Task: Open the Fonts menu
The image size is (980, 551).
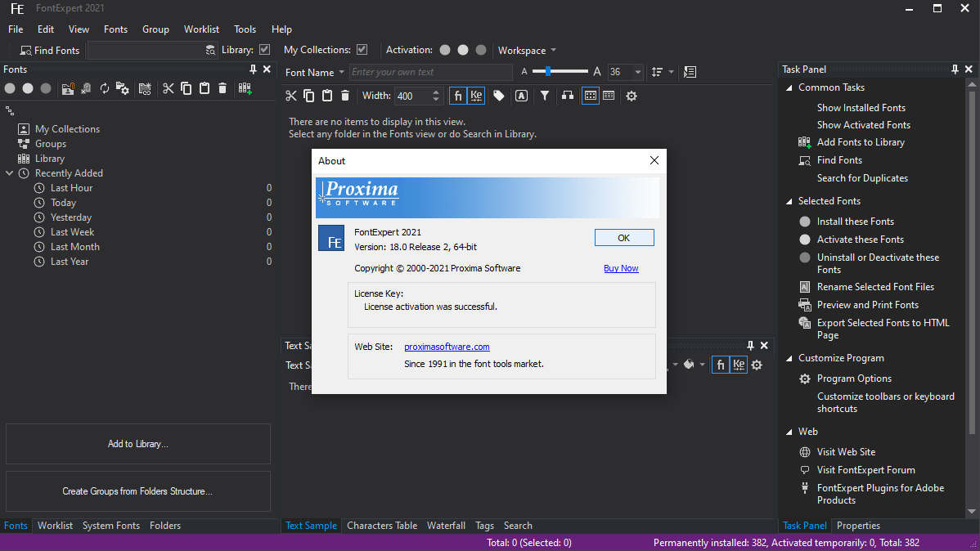Action: click(115, 29)
